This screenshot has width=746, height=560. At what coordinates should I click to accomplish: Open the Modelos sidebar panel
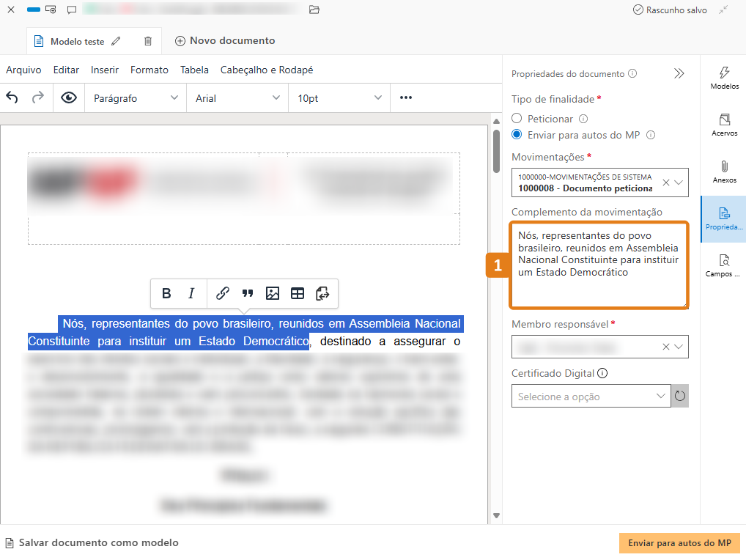pyautogui.click(x=724, y=78)
